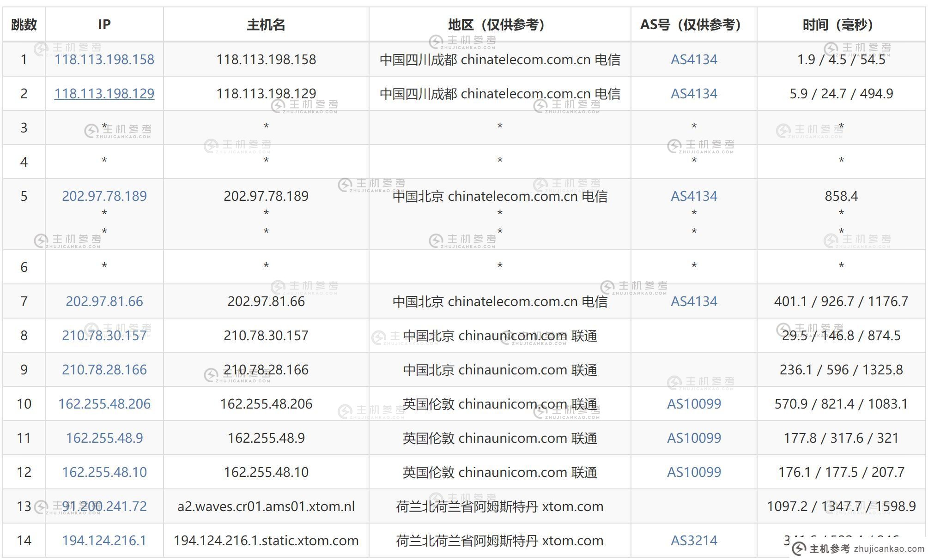Click 中国北京 chinaunicom region in hop 9

point(500,370)
